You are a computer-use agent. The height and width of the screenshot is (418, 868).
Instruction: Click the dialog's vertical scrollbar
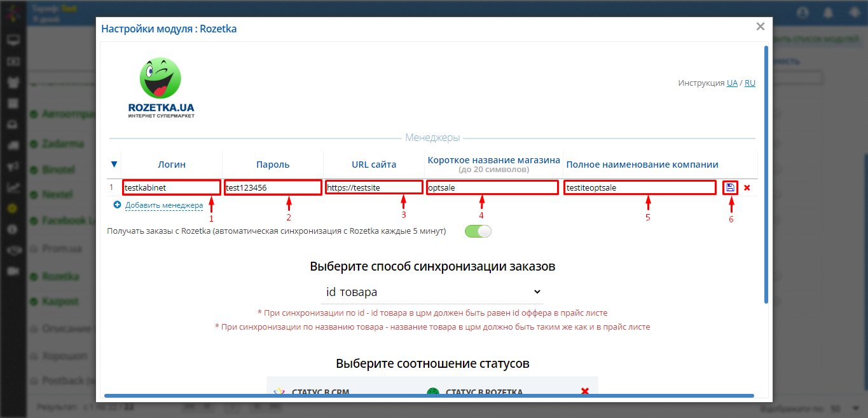pyautogui.click(x=766, y=175)
